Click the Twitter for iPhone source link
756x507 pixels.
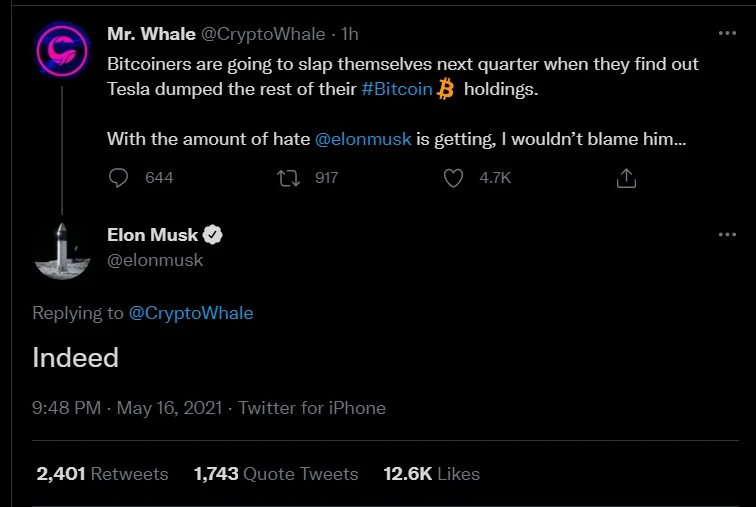point(312,408)
